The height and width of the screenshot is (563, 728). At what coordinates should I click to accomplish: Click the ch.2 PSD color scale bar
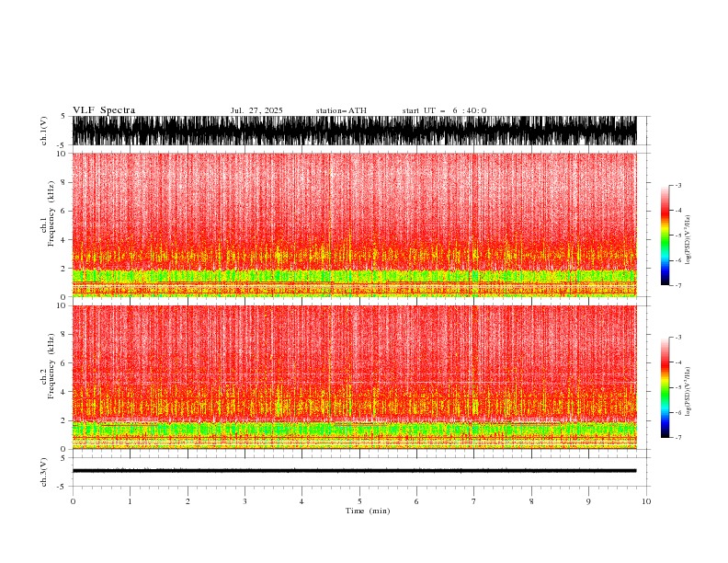pos(665,387)
